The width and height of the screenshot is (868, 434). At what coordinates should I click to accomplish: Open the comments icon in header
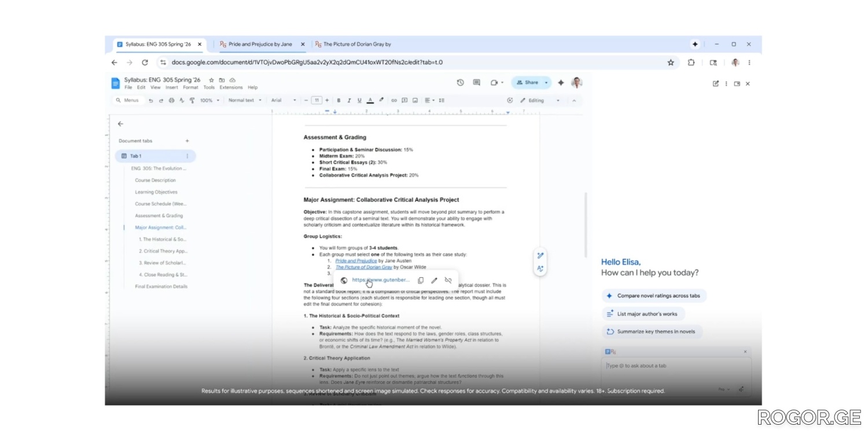(476, 83)
